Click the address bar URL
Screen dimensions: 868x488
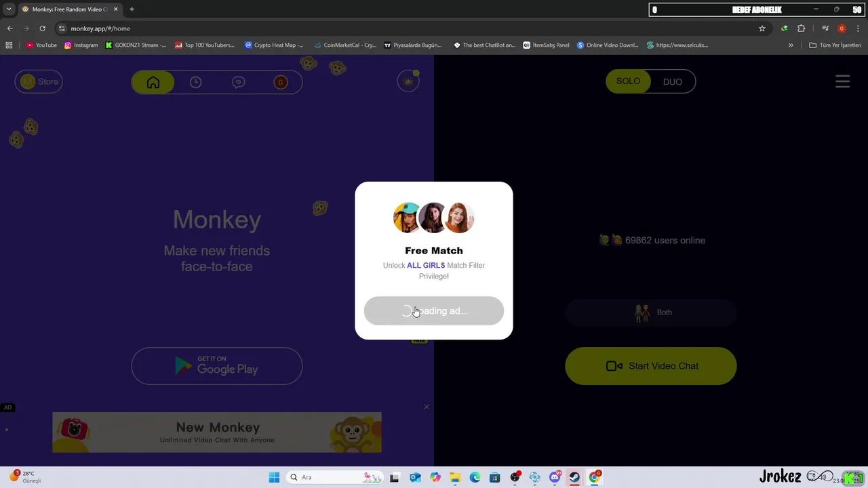pos(100,28)
